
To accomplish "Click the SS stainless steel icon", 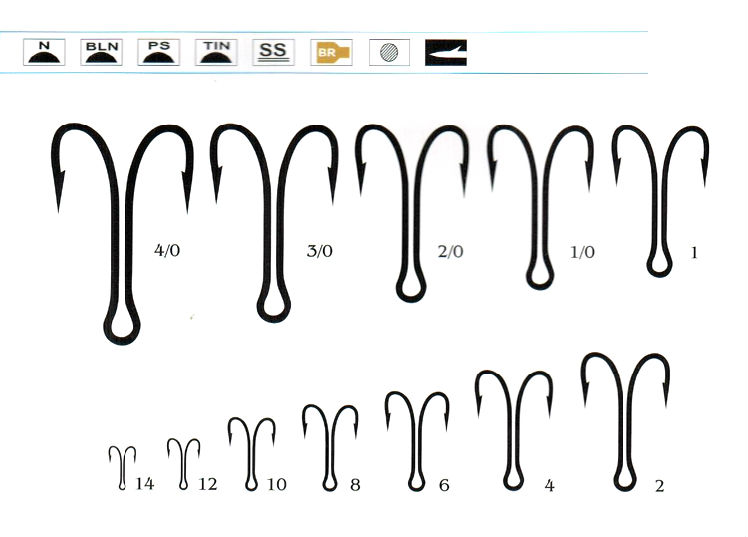I will 273,52.
